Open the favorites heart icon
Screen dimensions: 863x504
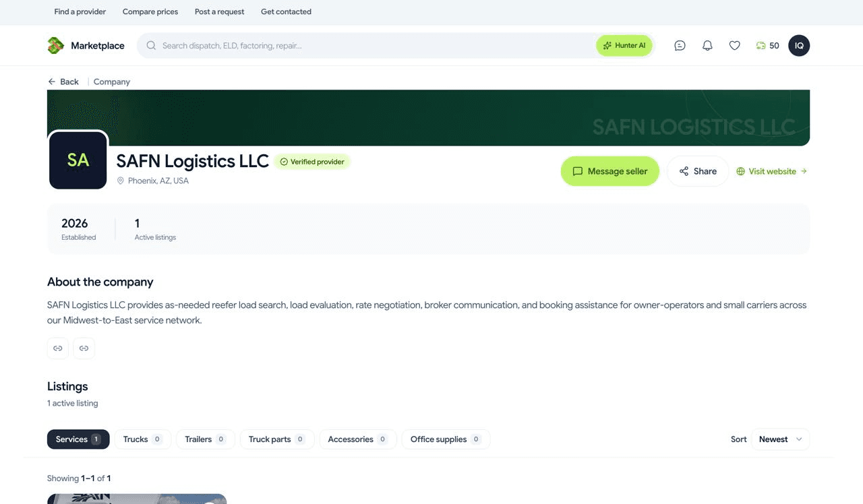click(735, 45)
